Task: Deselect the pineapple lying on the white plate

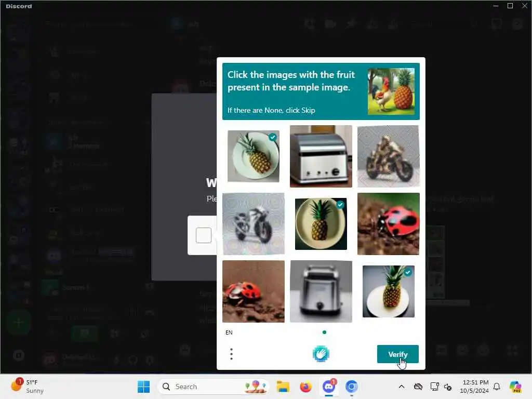Action: click(254, 156)
